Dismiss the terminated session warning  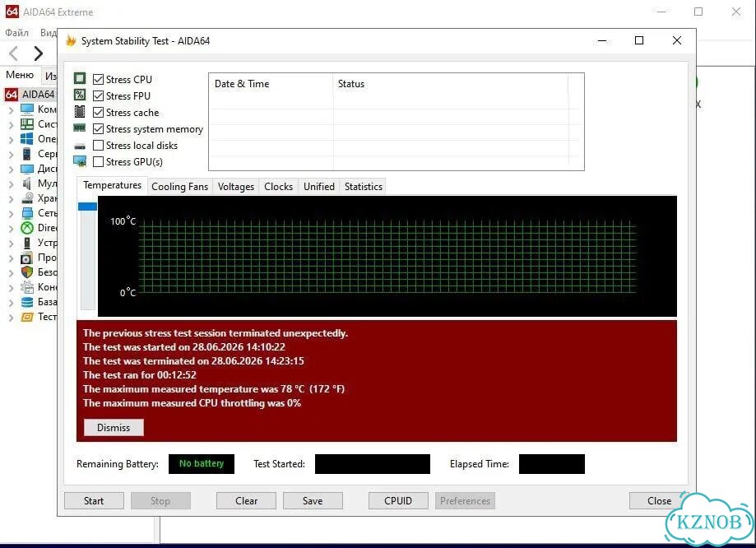tap(114, 427)
